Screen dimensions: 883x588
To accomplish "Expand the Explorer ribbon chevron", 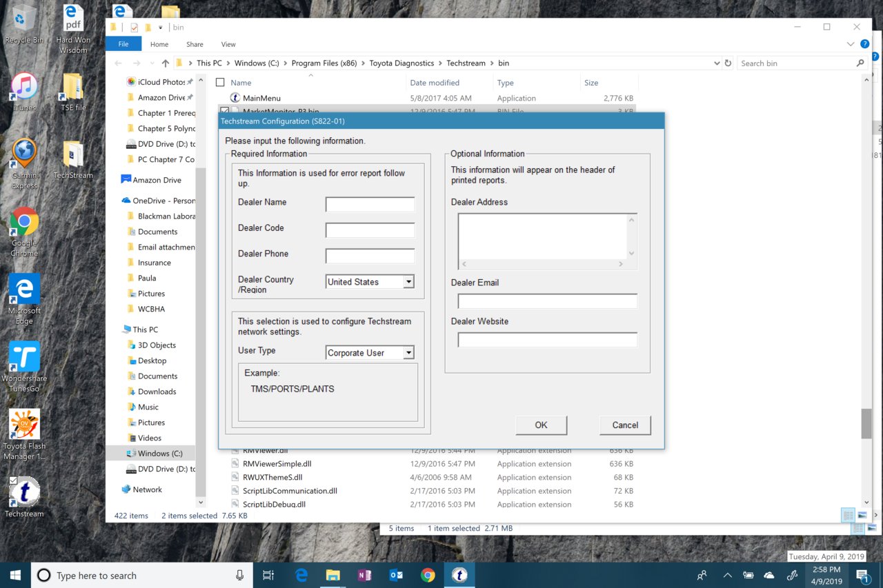I will tap(851, 44).
